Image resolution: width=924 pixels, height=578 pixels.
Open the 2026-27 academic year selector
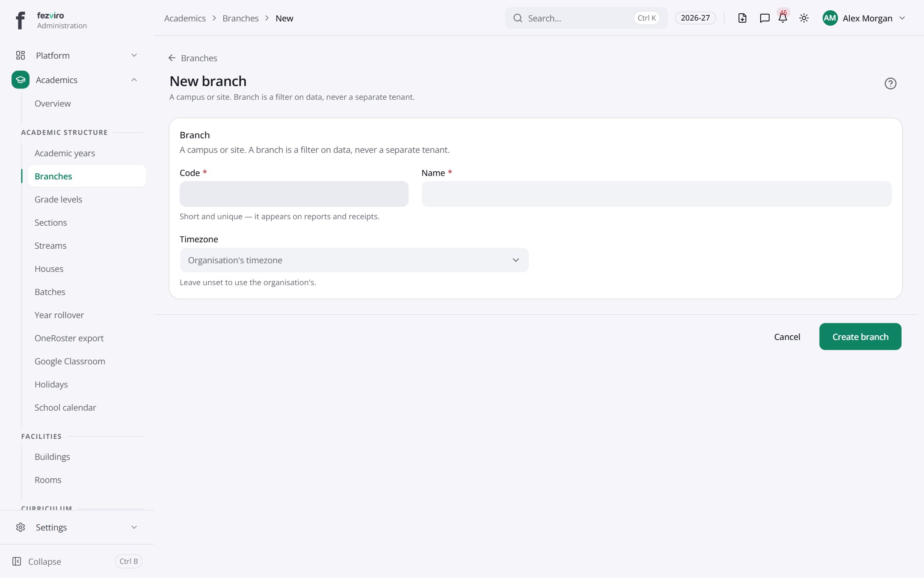[695, 18]
